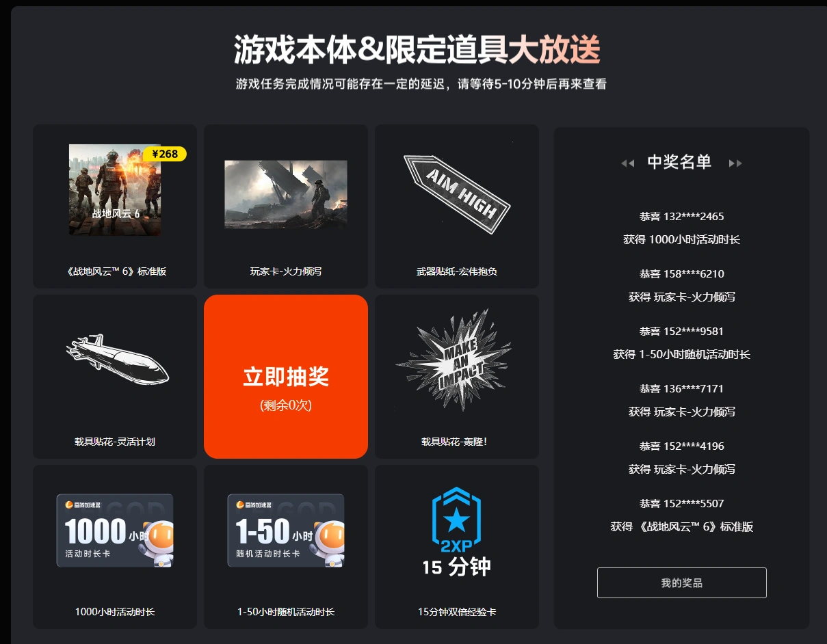Select the 1000小时 activity duration card
Screen dimensions: 827x644
tap(115, 531)
